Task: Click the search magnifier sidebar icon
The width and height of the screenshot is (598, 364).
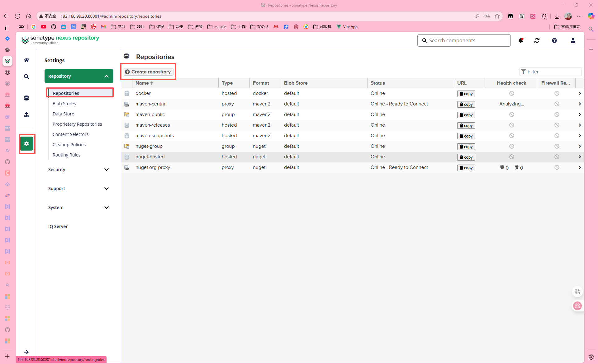Action: [26, 77]
